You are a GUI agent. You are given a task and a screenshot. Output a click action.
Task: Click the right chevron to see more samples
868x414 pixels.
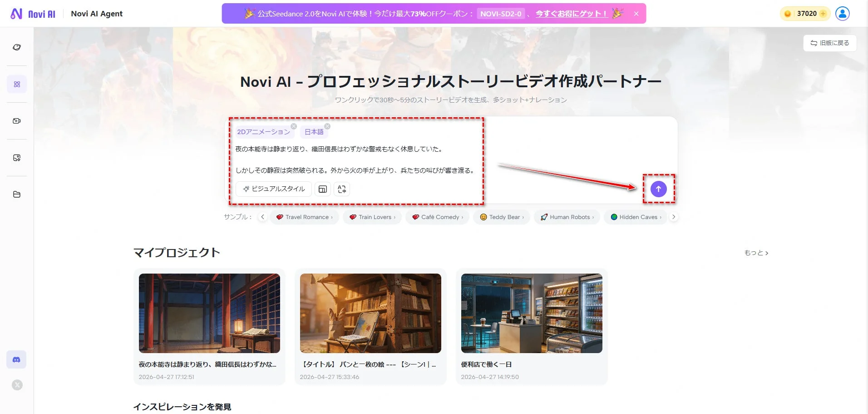tap(674, 217)
